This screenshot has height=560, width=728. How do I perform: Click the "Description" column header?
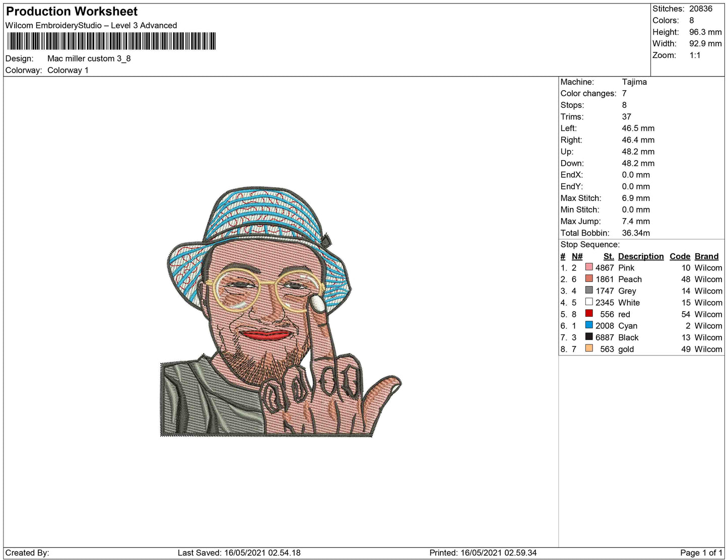click(641, 256)
